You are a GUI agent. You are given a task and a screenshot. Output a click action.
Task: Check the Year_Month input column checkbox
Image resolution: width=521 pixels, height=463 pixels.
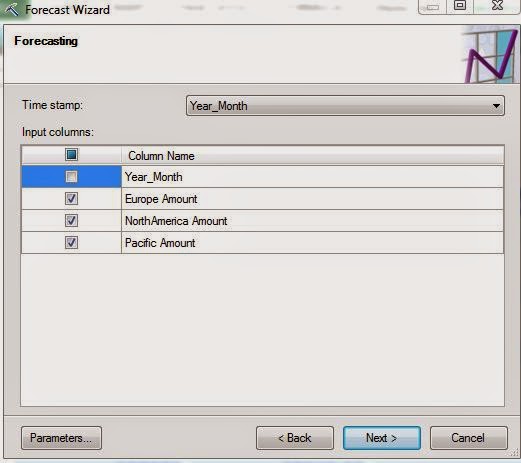pyautogui.click(x=71, y=177)
